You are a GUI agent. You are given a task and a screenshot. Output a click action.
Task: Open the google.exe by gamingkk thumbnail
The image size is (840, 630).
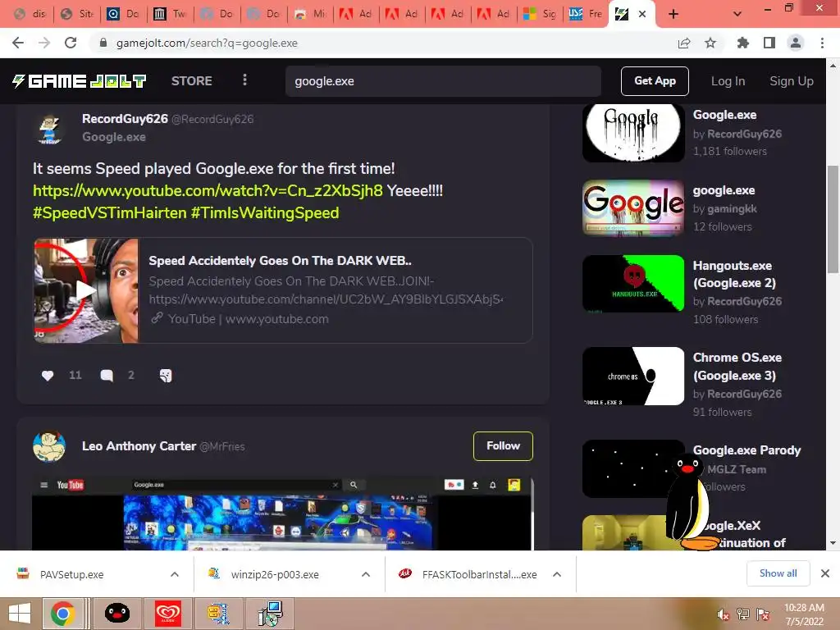633,208
